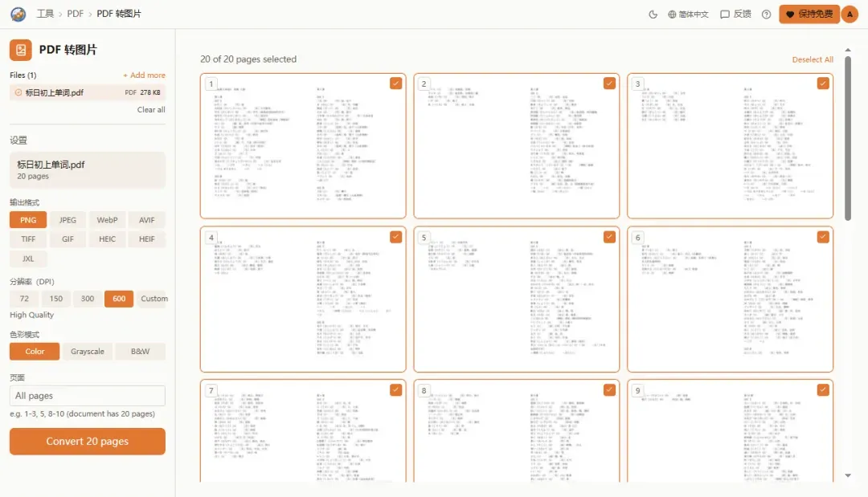868x497 pixels.
Task: Click Deselect All link
Action: point(812,59)
